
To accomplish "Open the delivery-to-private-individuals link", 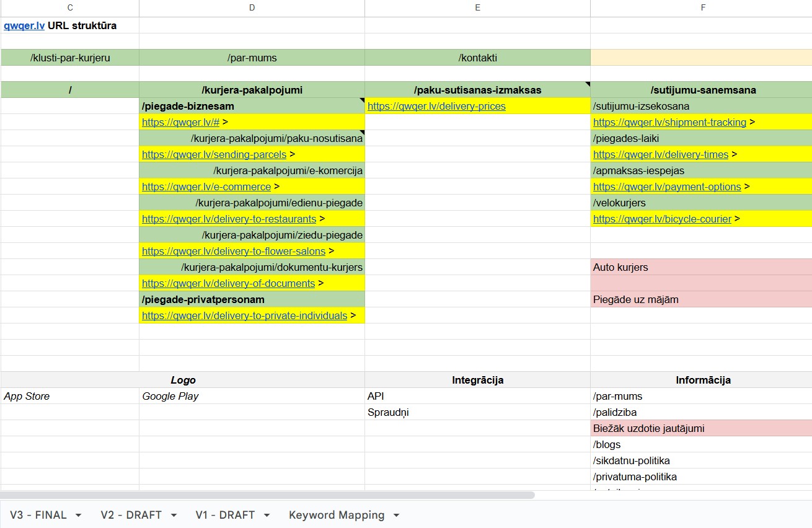I will coord(244,315).
